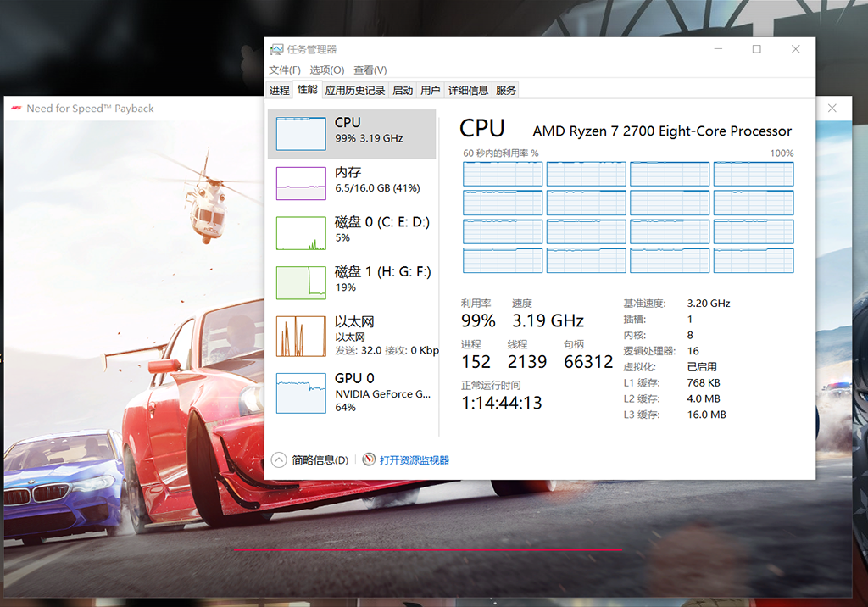Click the 3.19 GHz speed value
Viewport: 868px width, 607px height.
(548, 320)
